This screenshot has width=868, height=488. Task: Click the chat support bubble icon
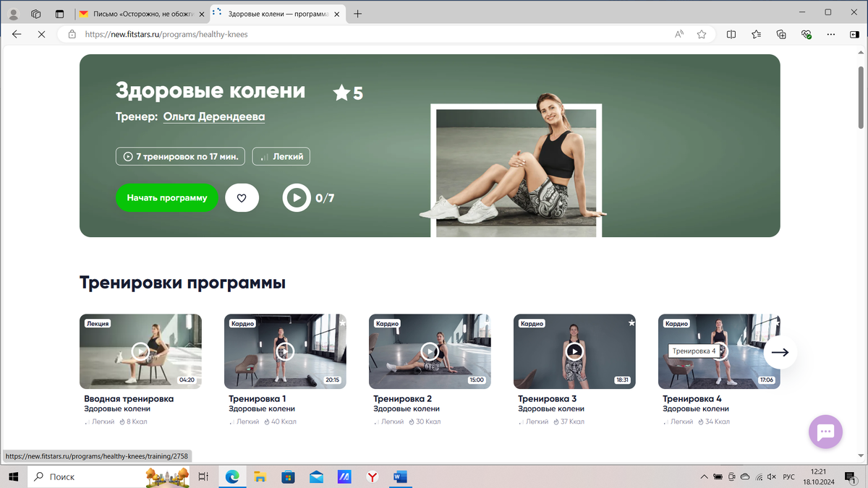825,432
